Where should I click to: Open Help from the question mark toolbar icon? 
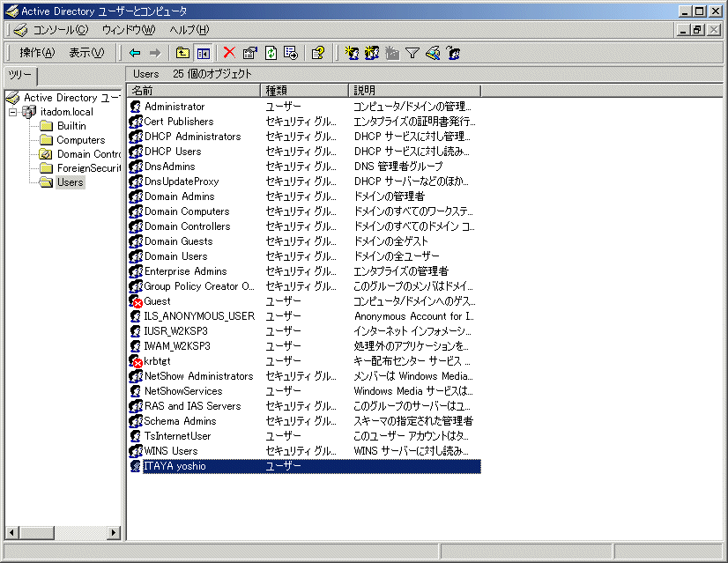(318, 53)
